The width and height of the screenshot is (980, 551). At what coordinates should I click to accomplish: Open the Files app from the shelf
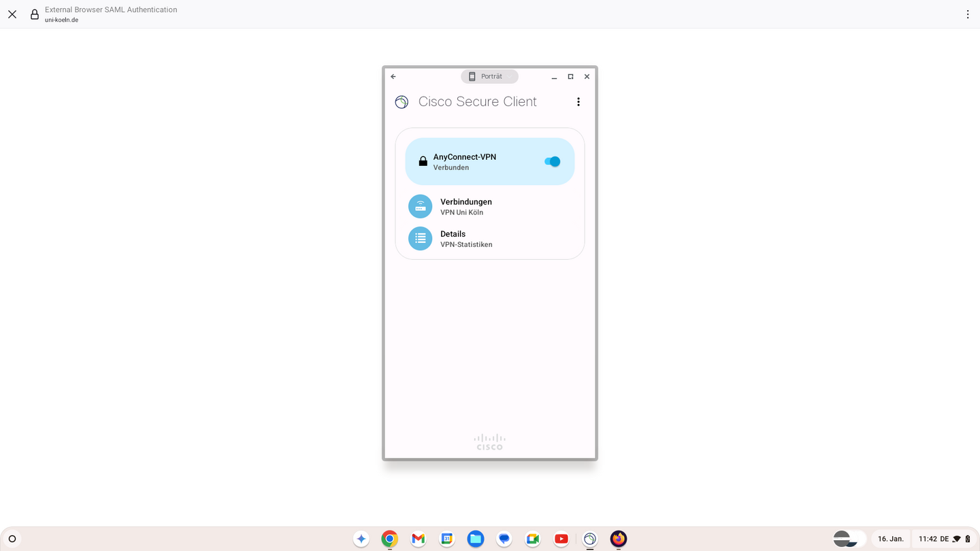point(476,539)
